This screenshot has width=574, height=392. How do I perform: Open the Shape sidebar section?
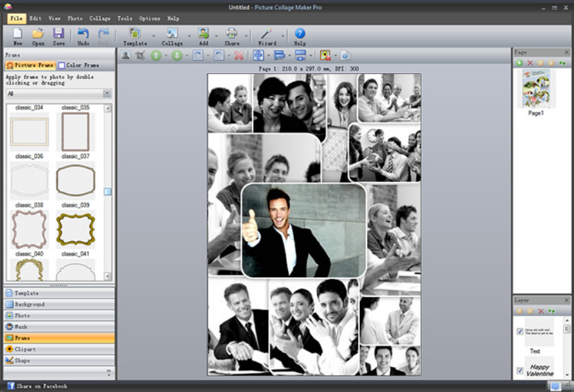(x=59, y=360)
